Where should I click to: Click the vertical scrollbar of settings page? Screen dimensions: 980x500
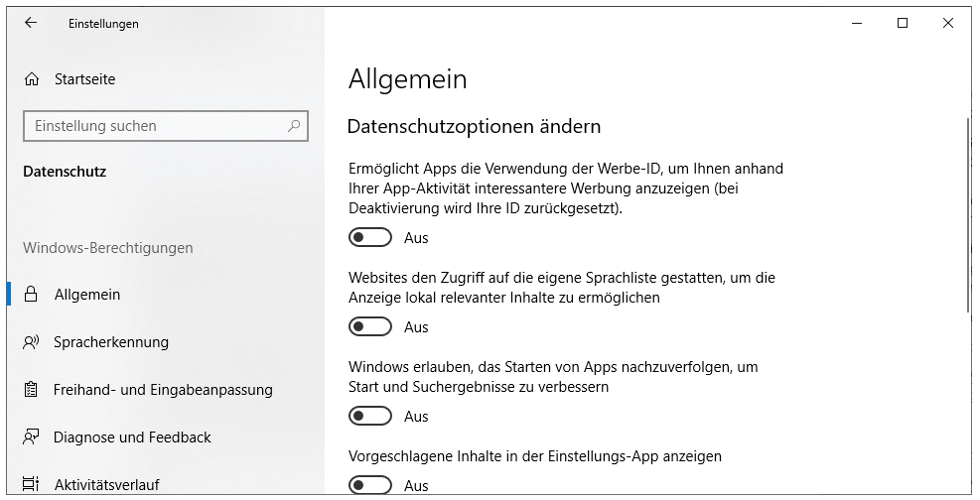click(x=968, y=213)
